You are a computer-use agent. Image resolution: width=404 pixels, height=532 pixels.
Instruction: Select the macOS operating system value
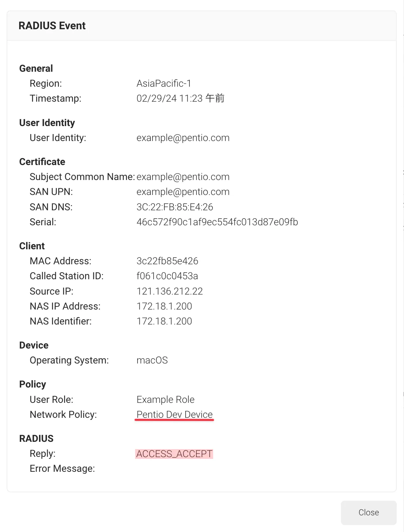pyautogui.click(x=152, y=360)
